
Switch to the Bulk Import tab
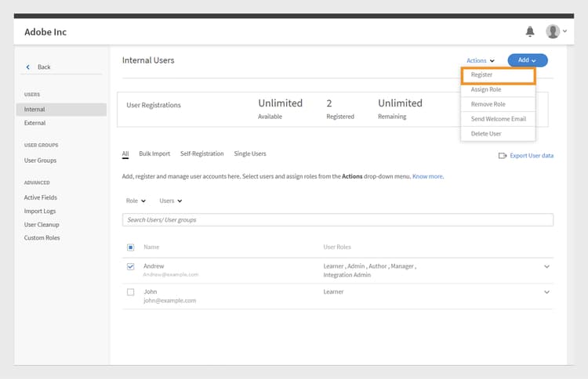[x=154, y=154]
